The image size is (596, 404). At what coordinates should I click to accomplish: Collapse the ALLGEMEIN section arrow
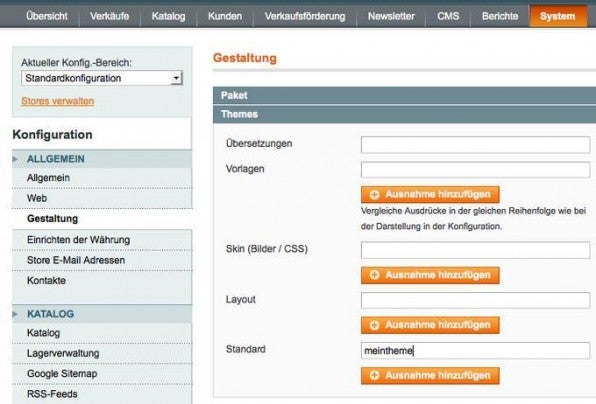[16, 159]
